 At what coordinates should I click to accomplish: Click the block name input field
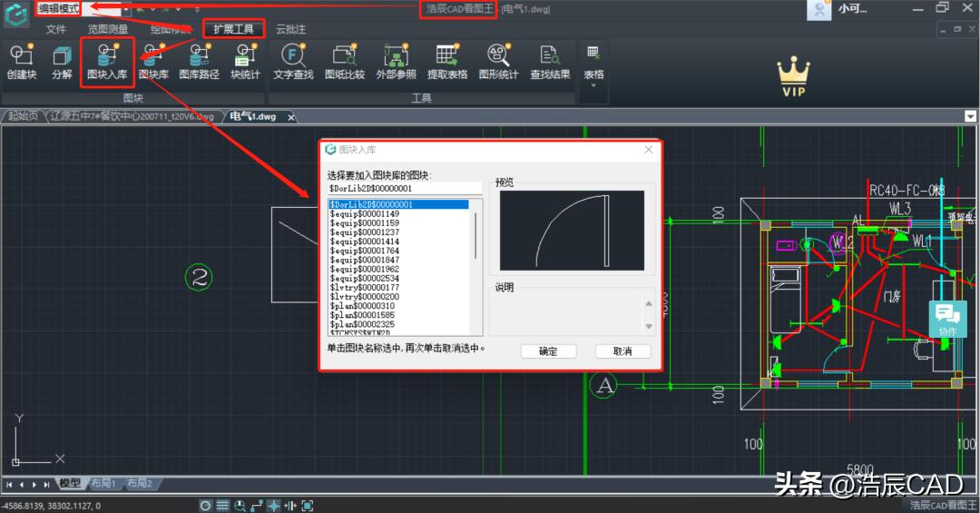tap(405, 188)
